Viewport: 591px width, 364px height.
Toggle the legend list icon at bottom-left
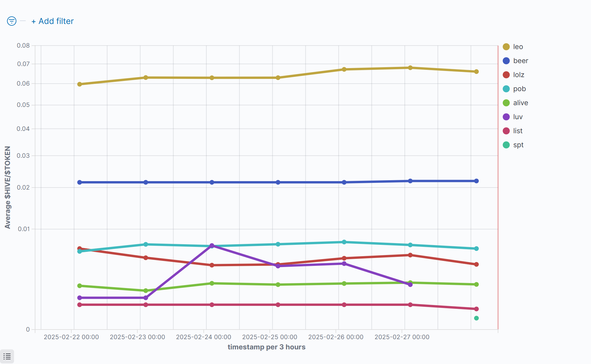[x=7, y=356]
